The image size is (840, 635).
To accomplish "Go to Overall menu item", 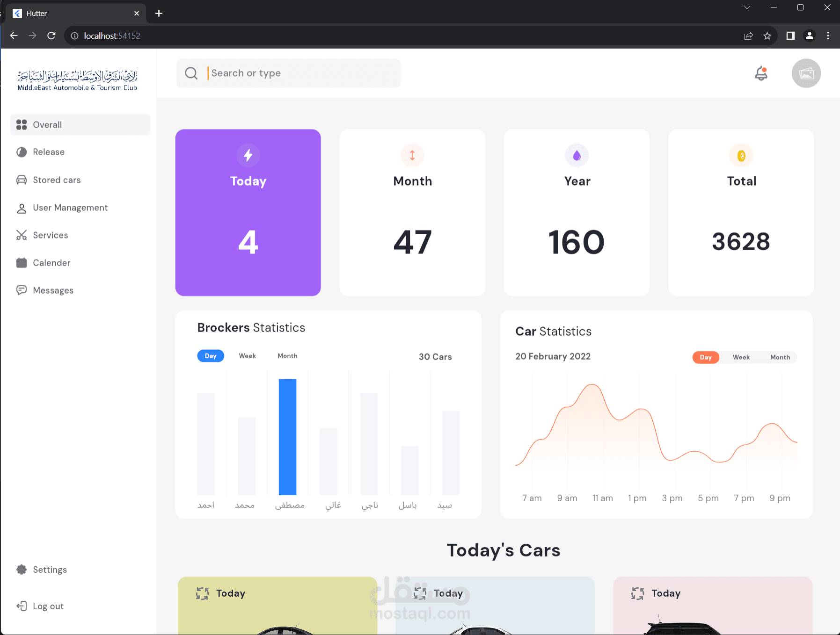I will [x=80, y=124].
